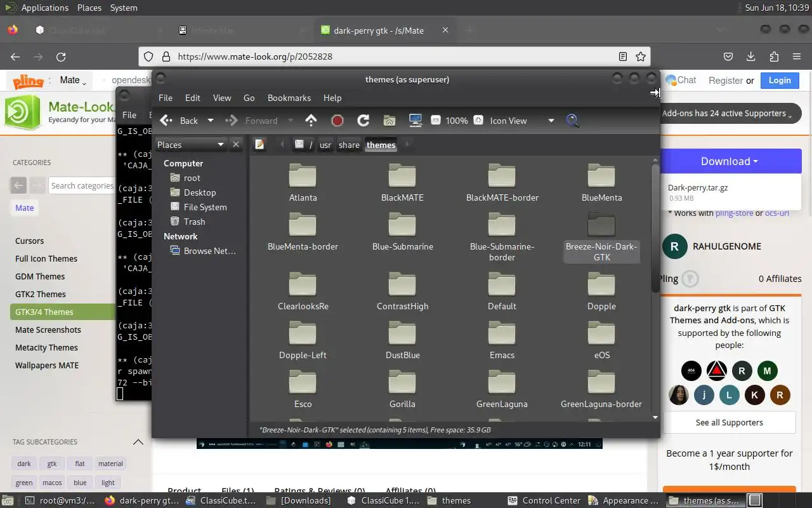This screenshot has height=508, width=812.
Task: Open the Applications menu in top panel
Action: (44, 8)
